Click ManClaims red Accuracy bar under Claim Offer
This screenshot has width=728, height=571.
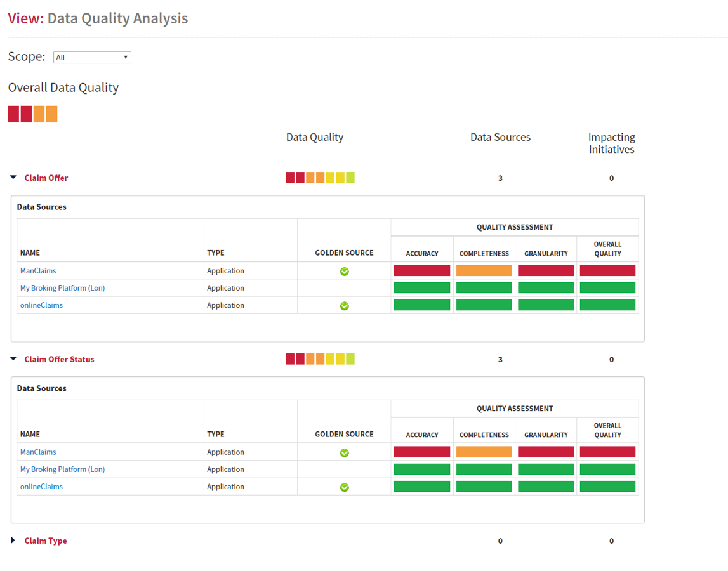coord(422,271)
